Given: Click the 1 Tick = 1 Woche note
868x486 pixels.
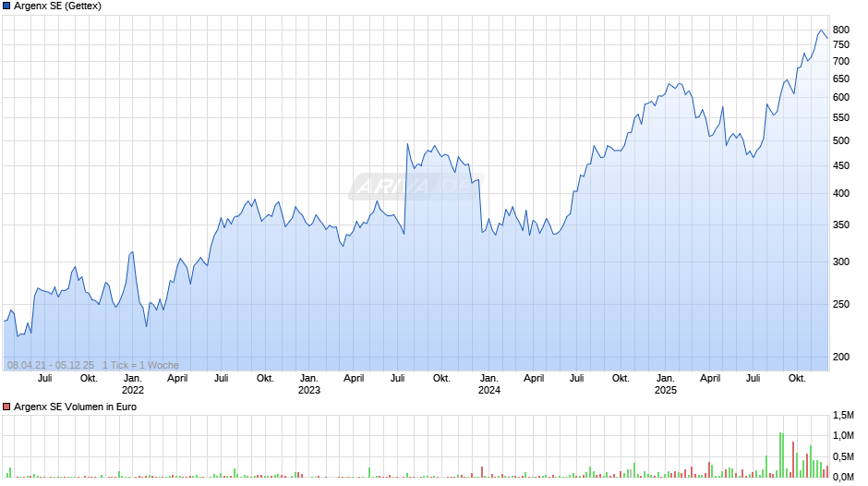Looking at the screenshot, I should (140, 365).
